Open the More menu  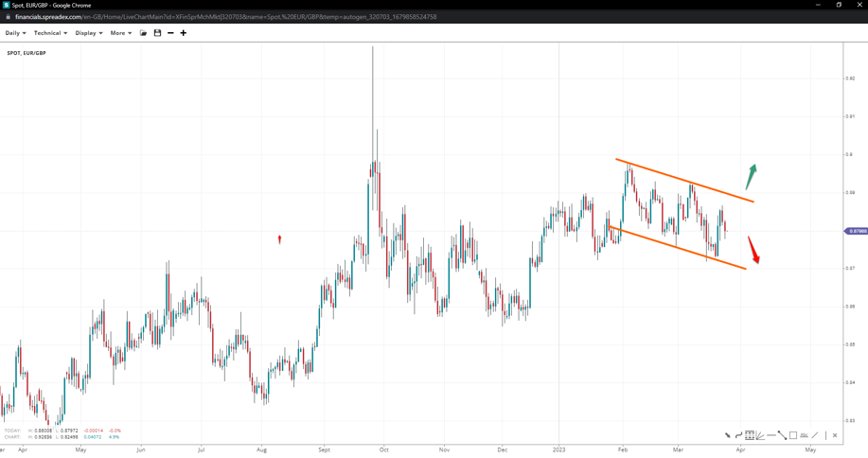120,33
